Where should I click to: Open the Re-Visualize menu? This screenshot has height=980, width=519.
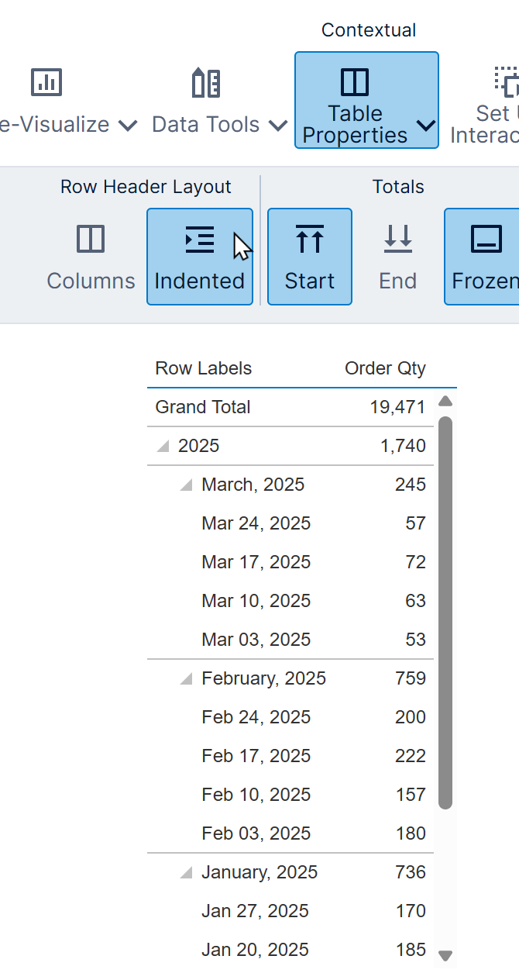pos(128,124)
